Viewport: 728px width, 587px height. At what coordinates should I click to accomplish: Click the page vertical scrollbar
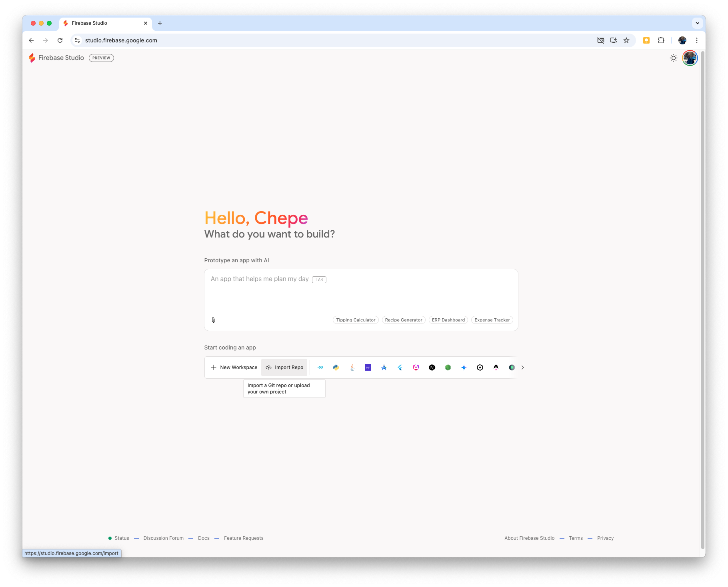[703, 300]
